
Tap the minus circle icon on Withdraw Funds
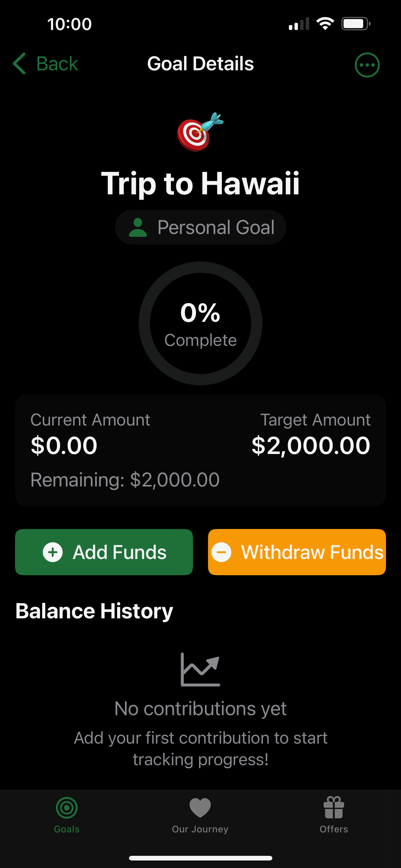click(x=221, y=552)
